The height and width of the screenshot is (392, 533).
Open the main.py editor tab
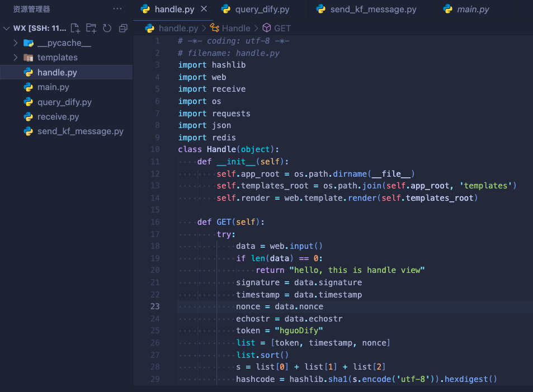(473, 10)
